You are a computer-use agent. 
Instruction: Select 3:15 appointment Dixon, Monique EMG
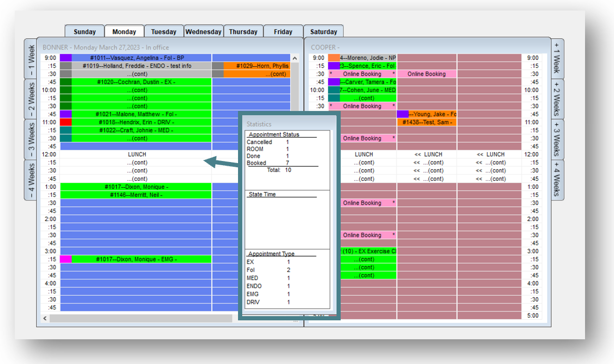coord(136,259)
